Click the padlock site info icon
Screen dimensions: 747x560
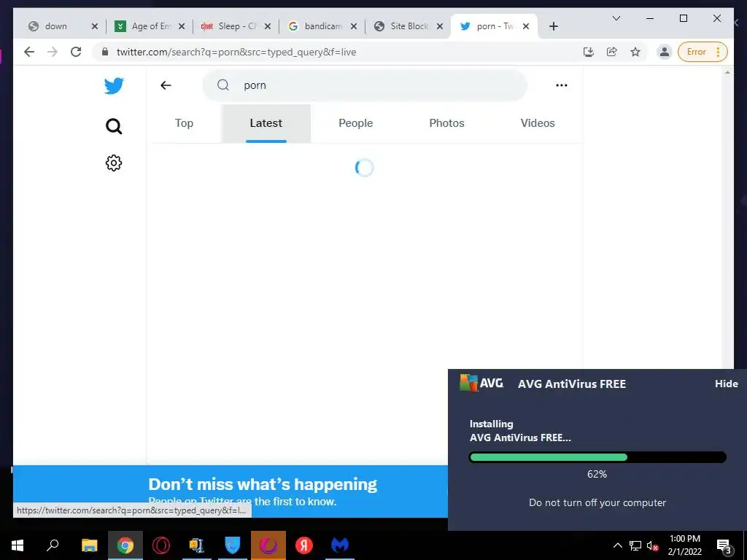point(105,52)
